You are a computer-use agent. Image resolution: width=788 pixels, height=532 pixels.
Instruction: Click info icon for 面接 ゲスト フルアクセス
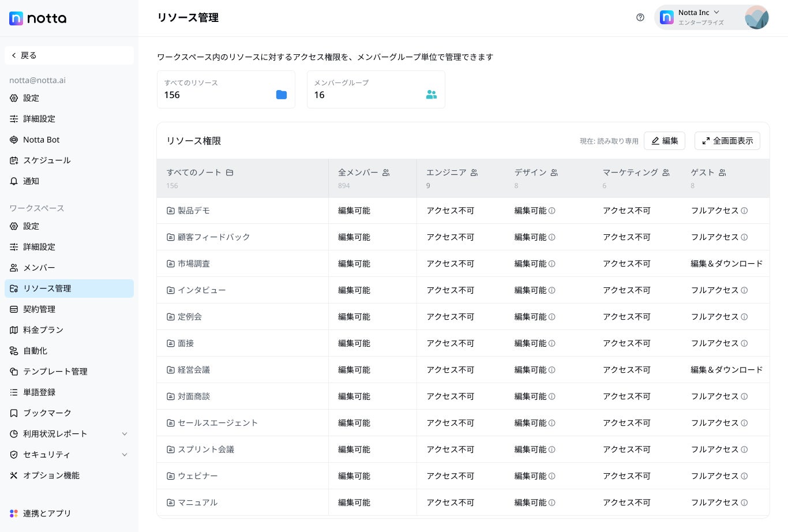pyautogui.click(x=744, y=343)
